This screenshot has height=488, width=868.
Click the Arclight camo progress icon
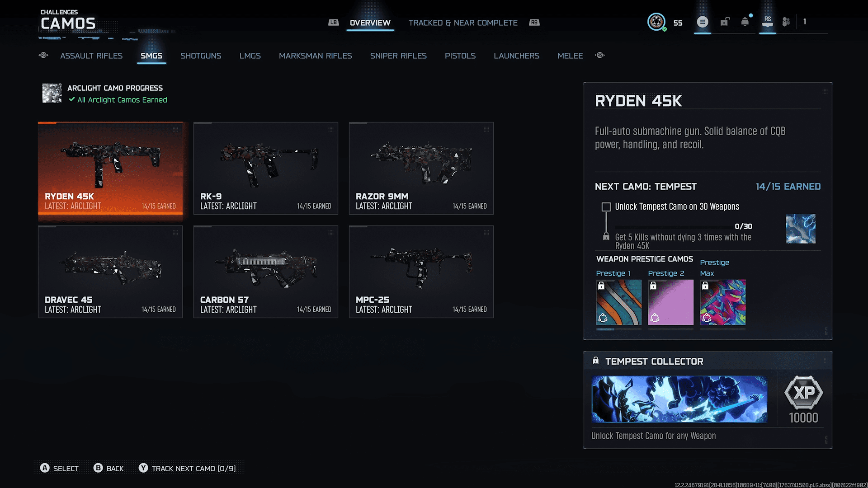(x=52, y=93)
